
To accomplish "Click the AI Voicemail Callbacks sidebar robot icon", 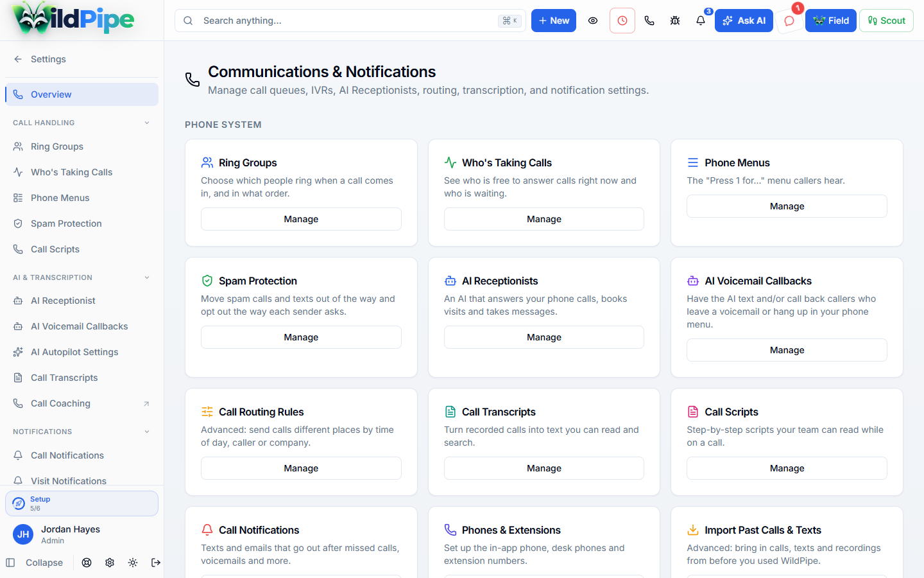I will (18, 326).
